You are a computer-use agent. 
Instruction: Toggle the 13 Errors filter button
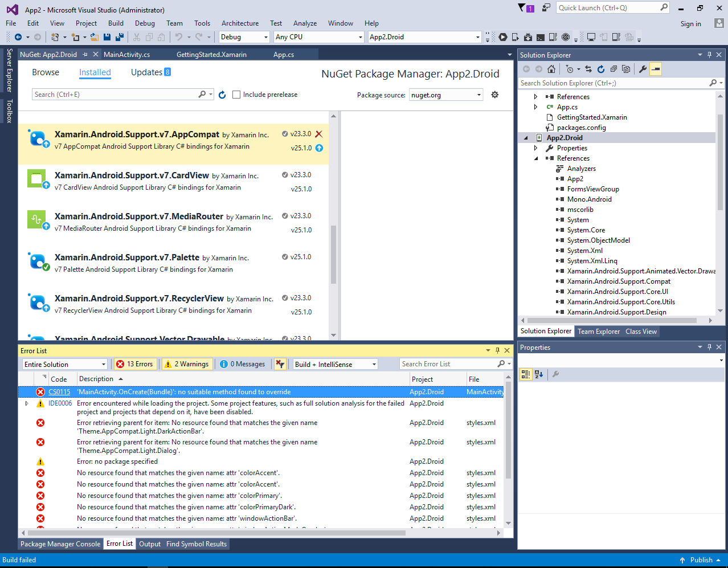[x=135, y=364]
